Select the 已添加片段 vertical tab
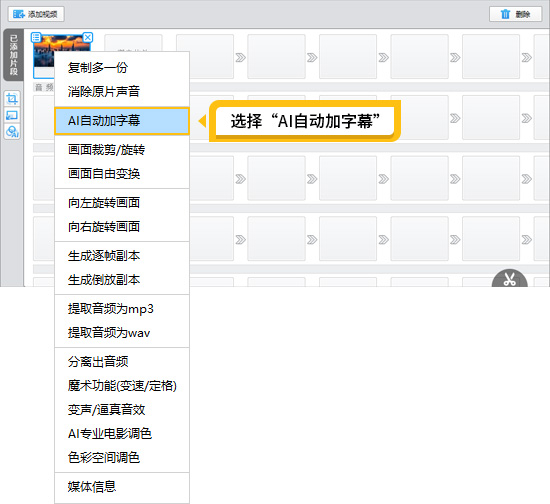Viewport: 550px width, 504px height. [13, 55]
